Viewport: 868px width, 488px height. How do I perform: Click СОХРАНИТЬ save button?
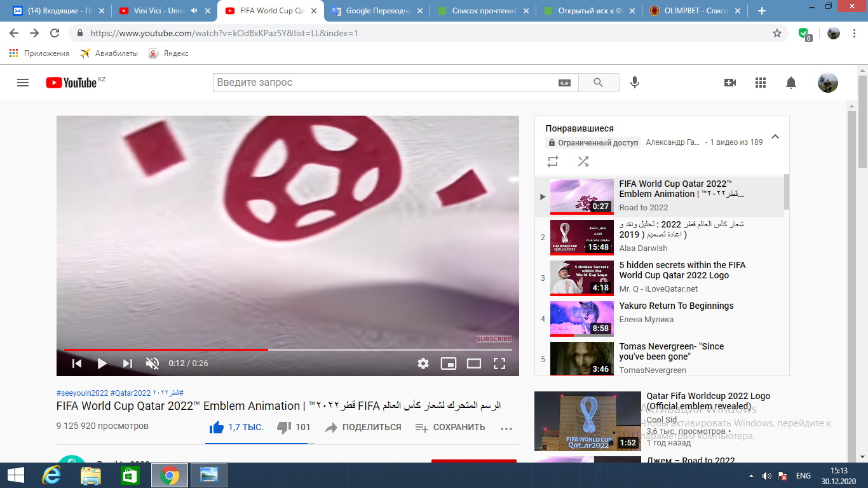451,428
